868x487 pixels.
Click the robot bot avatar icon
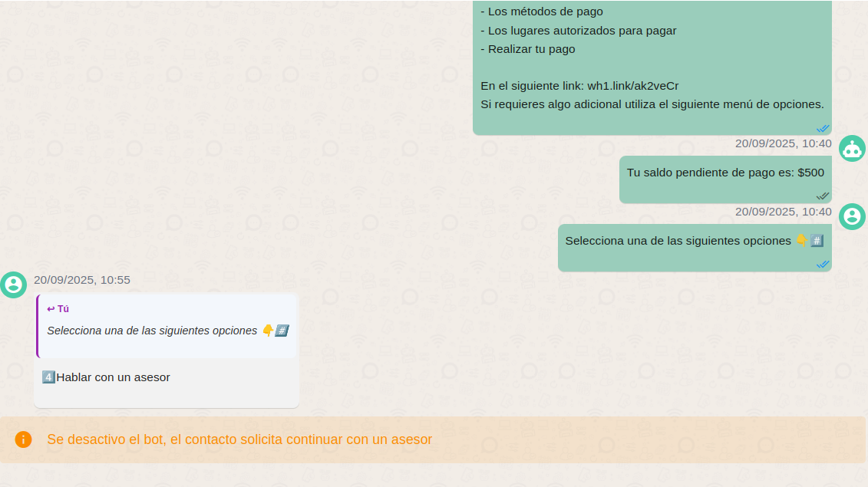pyautogui.click(x=852, y=149)
